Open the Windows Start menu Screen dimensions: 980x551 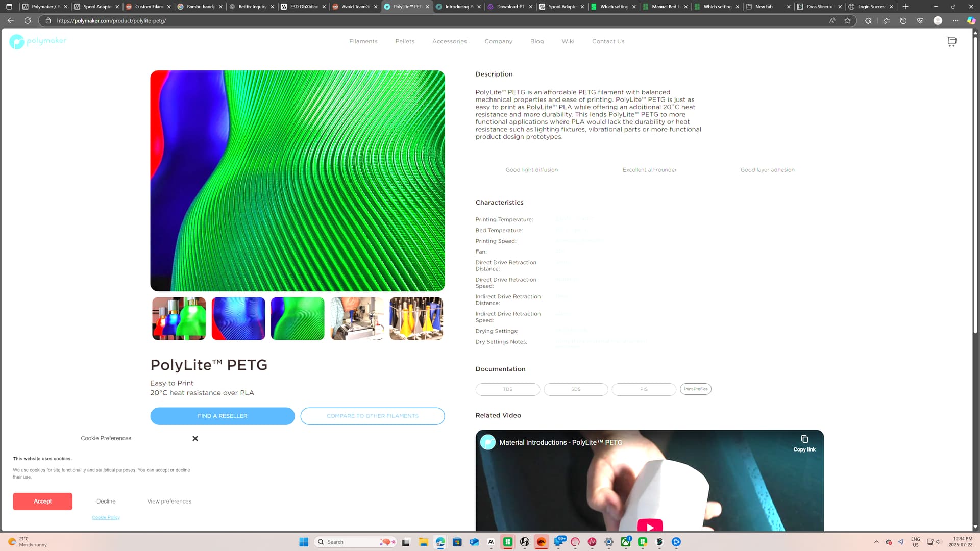[304, 542]
